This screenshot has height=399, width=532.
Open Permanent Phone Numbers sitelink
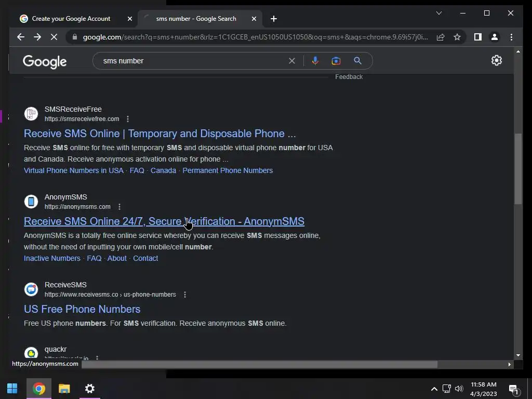(228, 170)
